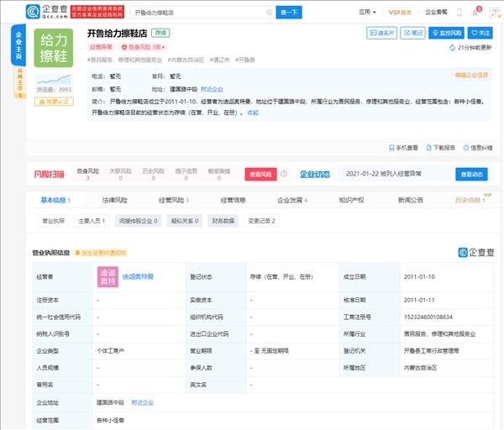Clear the search box with the X icon
The height and width of the screenshot is (430, 504).
[269, 13]
